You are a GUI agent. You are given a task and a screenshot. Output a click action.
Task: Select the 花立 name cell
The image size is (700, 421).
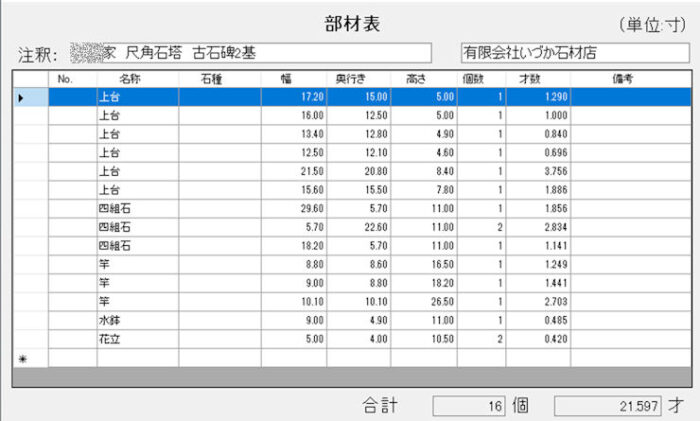pyautogui.click(x=137, y=339)
